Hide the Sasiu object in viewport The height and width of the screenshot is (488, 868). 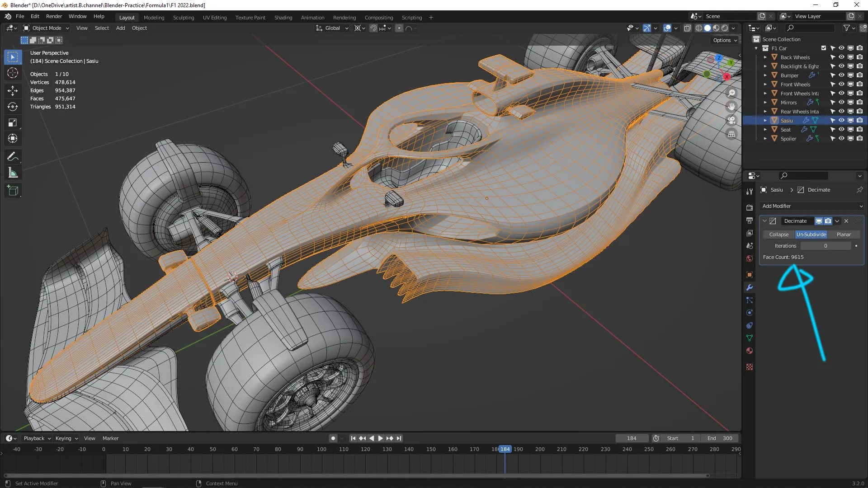click(x=841, y=120)
